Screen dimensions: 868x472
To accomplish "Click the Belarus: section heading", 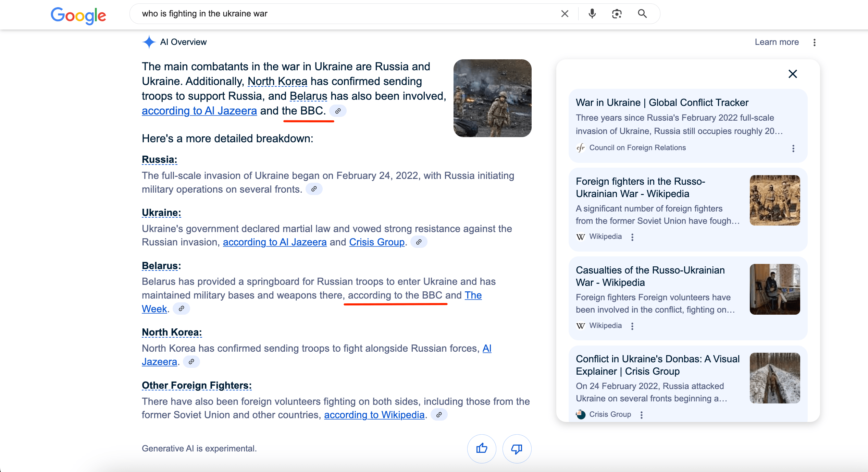I will click(x=161, y=266).
